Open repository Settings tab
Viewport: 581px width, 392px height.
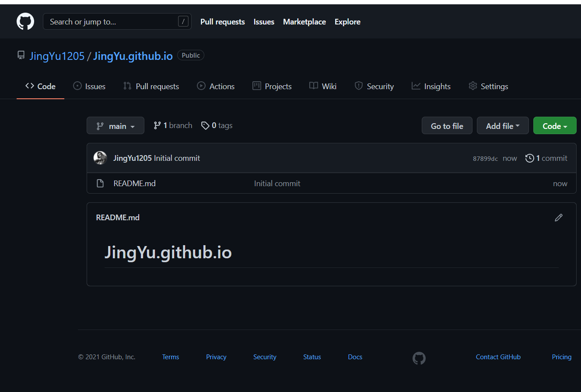click(x=488, y=87)
